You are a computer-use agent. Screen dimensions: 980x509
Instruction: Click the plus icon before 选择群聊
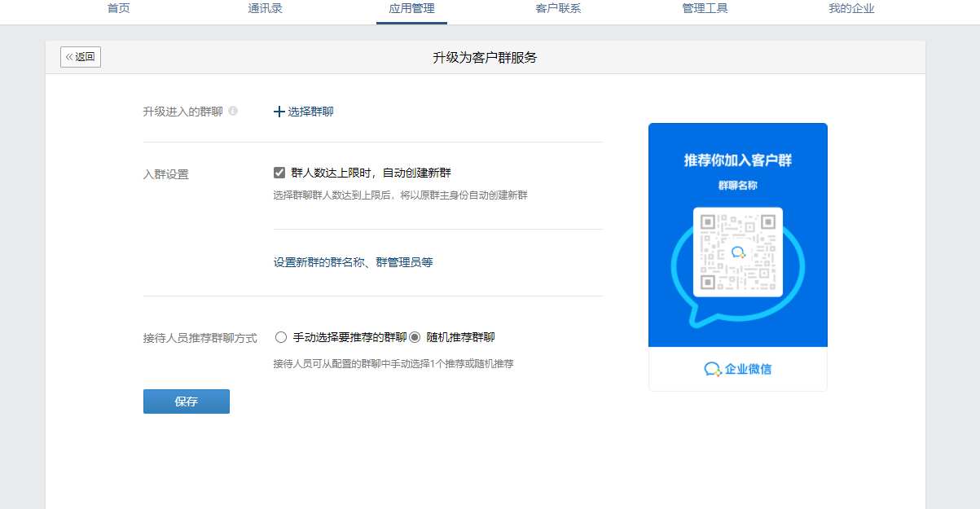[279, 112]
